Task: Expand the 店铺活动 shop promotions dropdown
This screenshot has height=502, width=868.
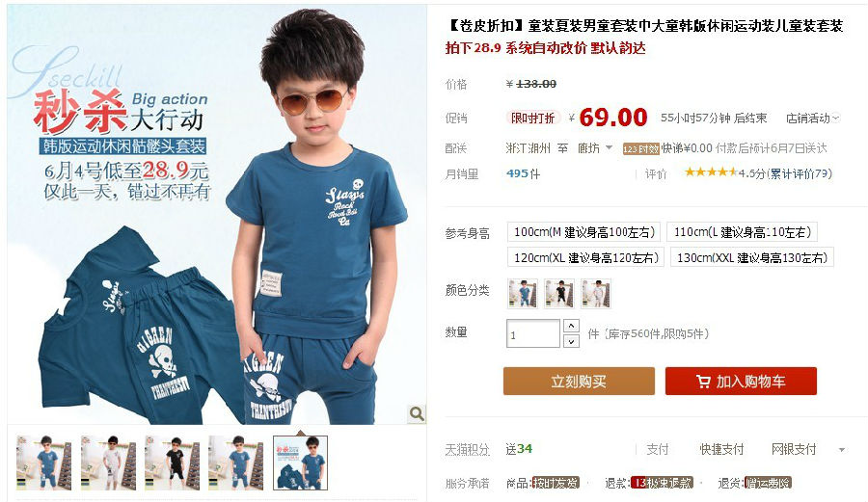Action: click(x=813, y=119)
